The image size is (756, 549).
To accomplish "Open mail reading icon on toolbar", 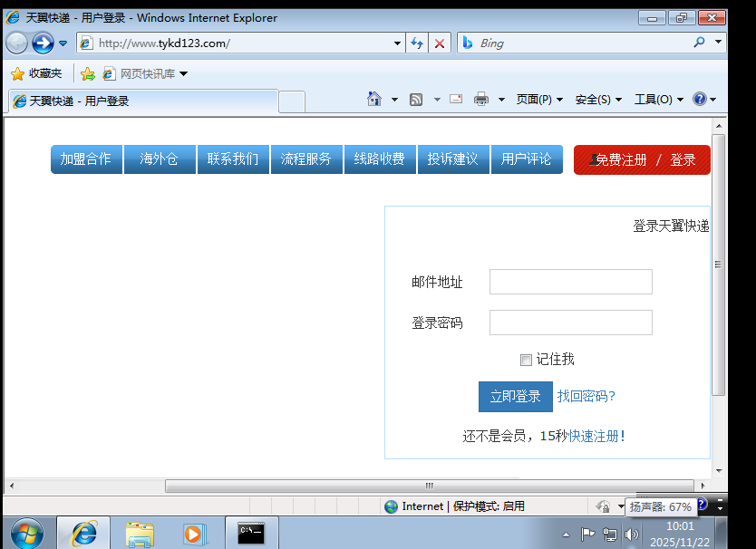I will click(x=455, y=100).
